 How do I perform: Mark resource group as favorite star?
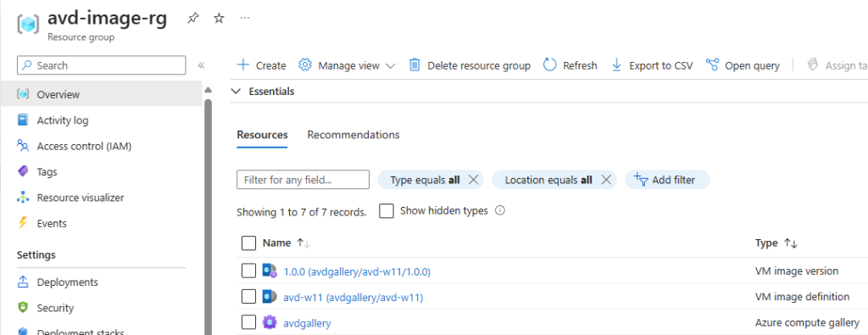tap(220, 19)
